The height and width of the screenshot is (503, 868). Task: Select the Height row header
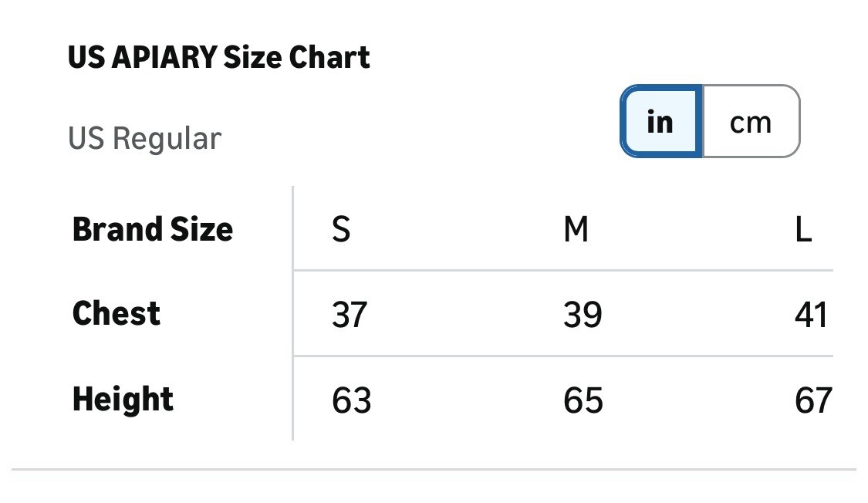[123, 399]
